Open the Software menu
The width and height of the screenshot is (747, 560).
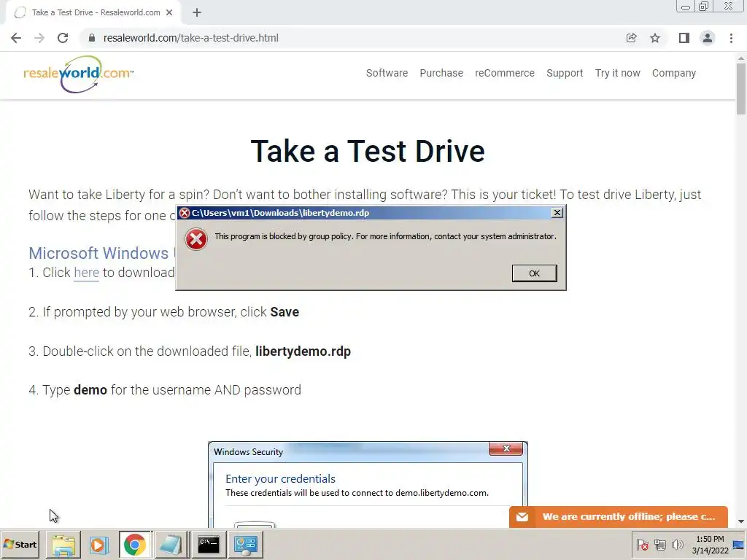tap(387, 73)
